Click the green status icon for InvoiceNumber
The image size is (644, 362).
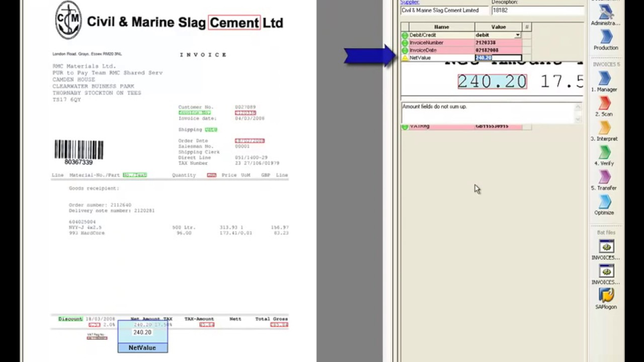point(405,43)
